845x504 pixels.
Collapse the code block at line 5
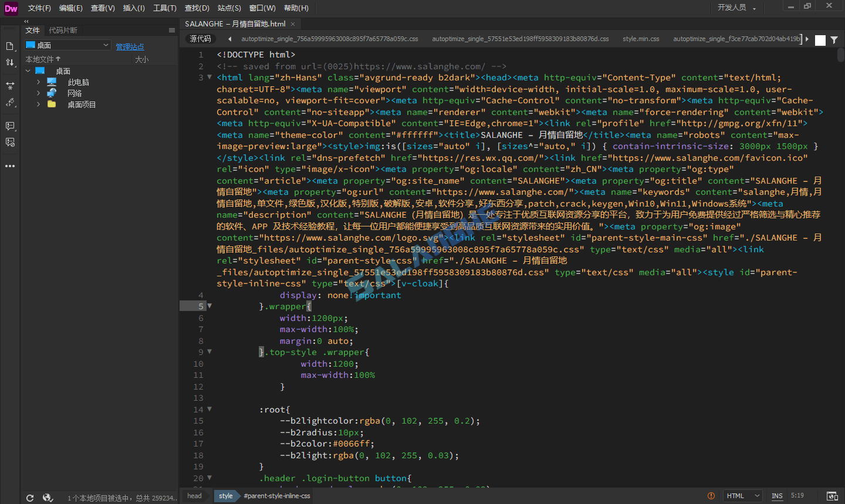pos(209,306)
